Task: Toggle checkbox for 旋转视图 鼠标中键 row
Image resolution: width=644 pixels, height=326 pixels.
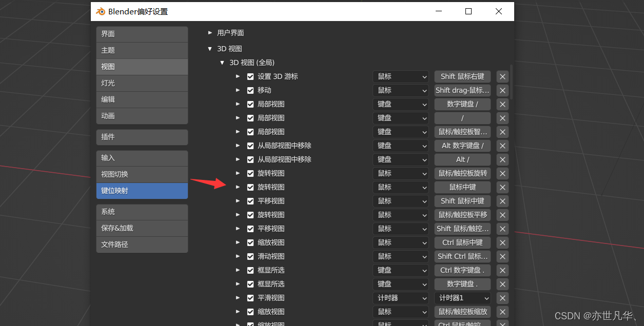Action: click(x=250, y=187)
